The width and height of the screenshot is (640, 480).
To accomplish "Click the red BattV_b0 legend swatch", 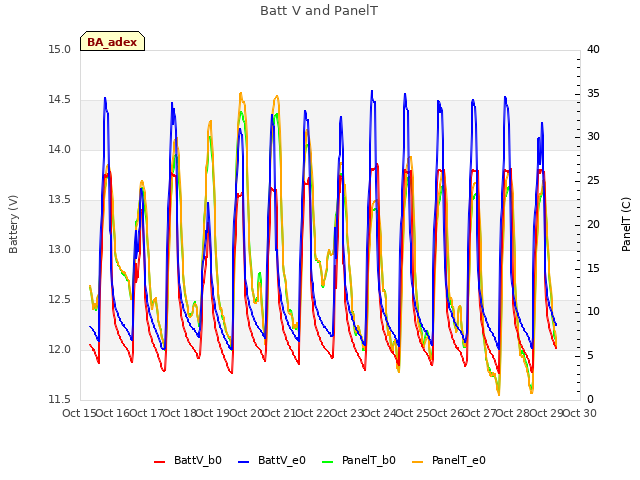I will click(160, 462).
